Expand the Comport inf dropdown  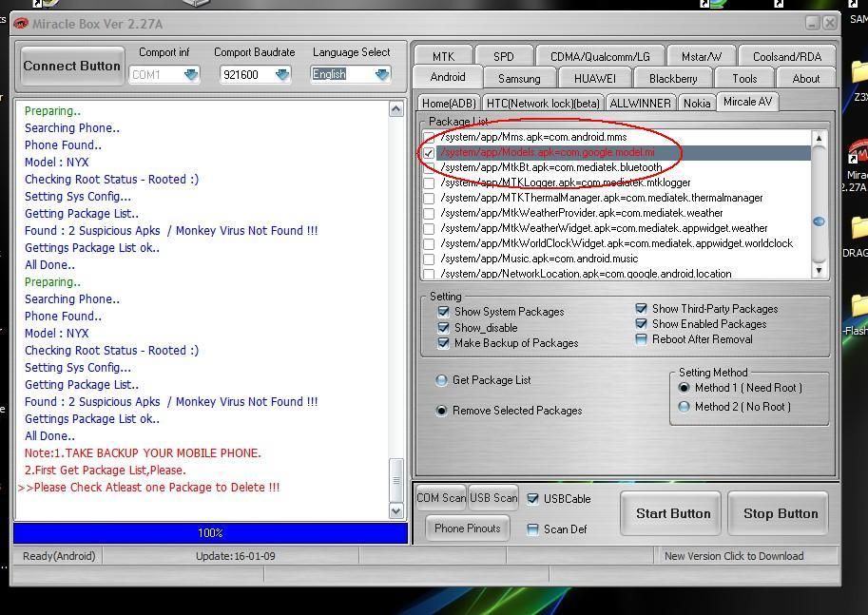[190, 74]
